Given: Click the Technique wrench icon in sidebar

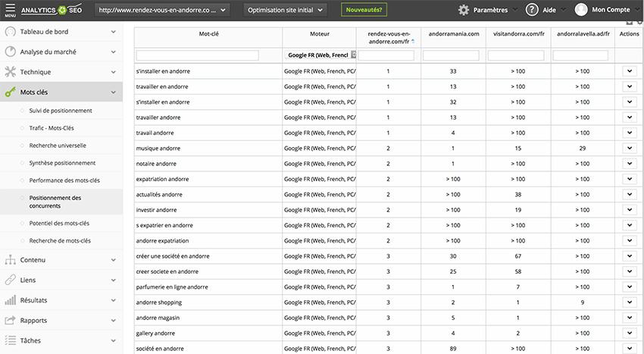Looking at the screenshot, I should click(11, 72).
